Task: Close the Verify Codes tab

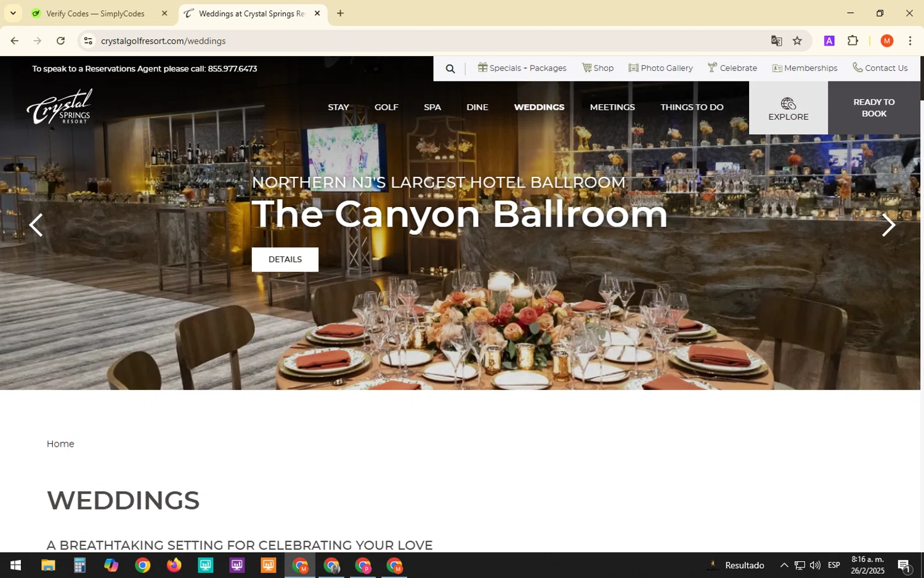Action: tap(164, 14)
